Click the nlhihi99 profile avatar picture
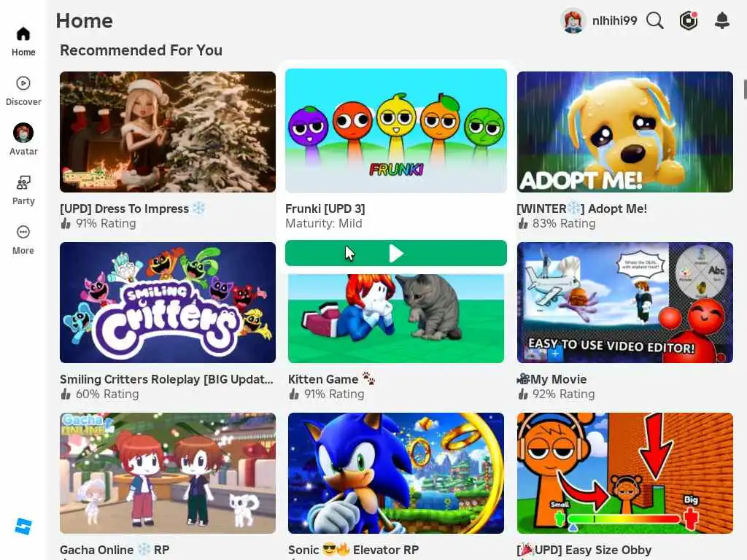The image size is (747, 560). click(573, 21)
